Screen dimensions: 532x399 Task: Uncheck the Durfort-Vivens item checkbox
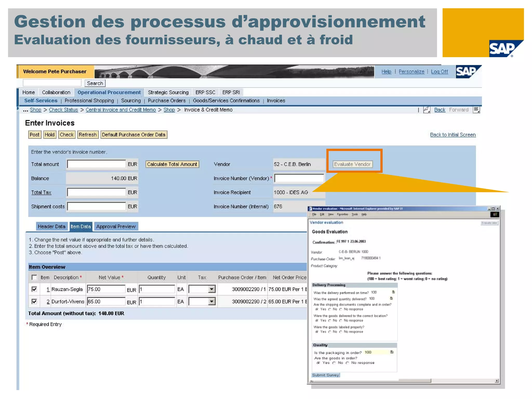click(x=34, y=301)
